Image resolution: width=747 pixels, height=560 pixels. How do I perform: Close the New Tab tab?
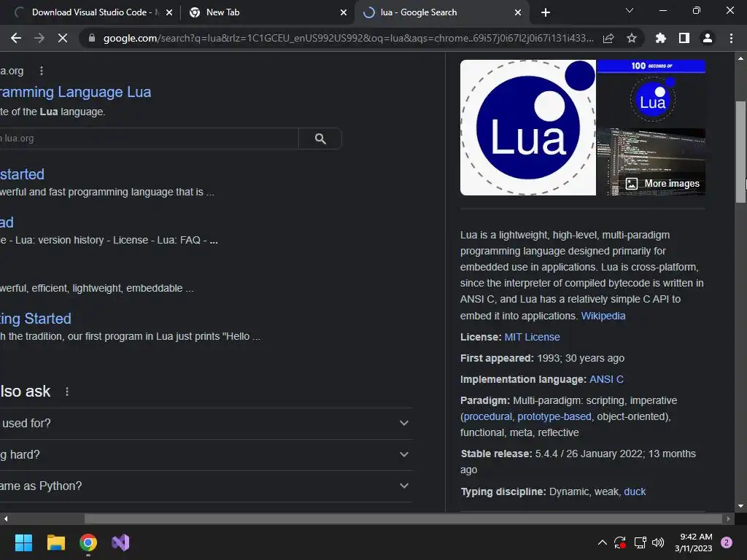[x=344, y=12]
